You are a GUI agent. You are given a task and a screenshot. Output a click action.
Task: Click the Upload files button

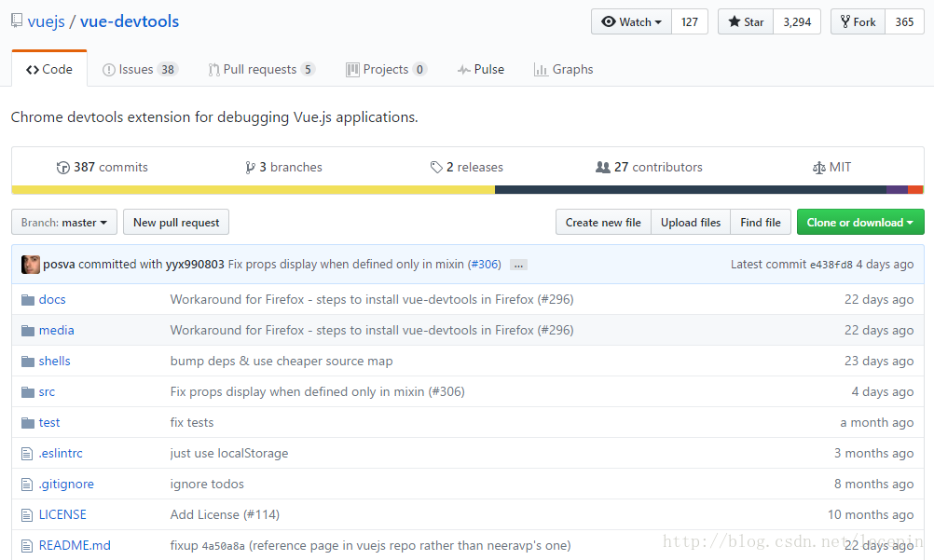(x=691, y=222)
